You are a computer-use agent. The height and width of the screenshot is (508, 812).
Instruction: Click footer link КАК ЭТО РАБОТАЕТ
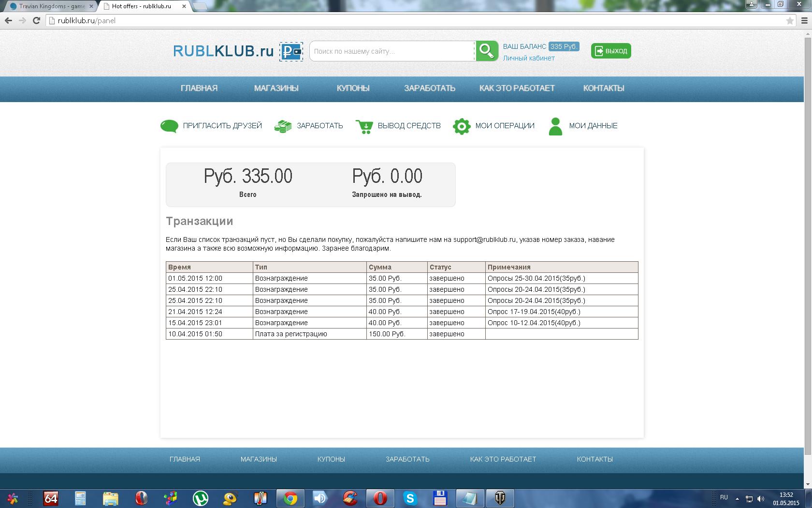click(x=503, y=459)
